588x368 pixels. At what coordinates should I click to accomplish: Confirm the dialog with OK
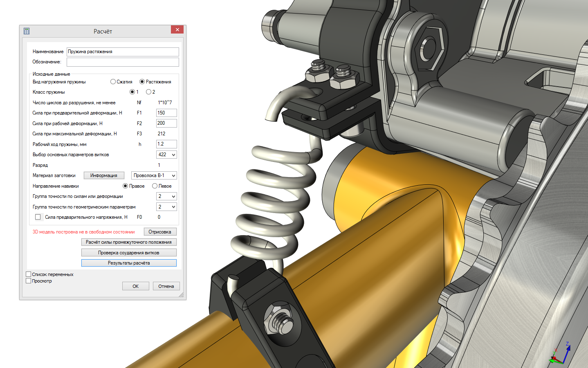click(135, 286)
